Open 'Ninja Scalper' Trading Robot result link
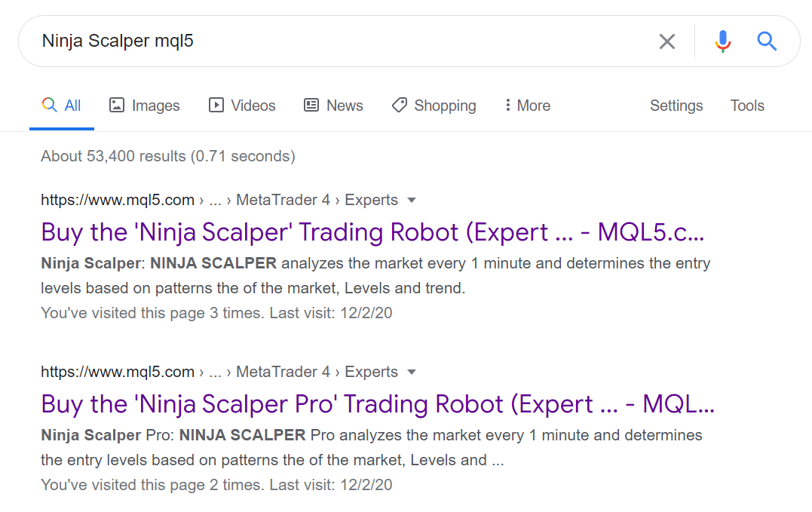 [x=372, y=232]
